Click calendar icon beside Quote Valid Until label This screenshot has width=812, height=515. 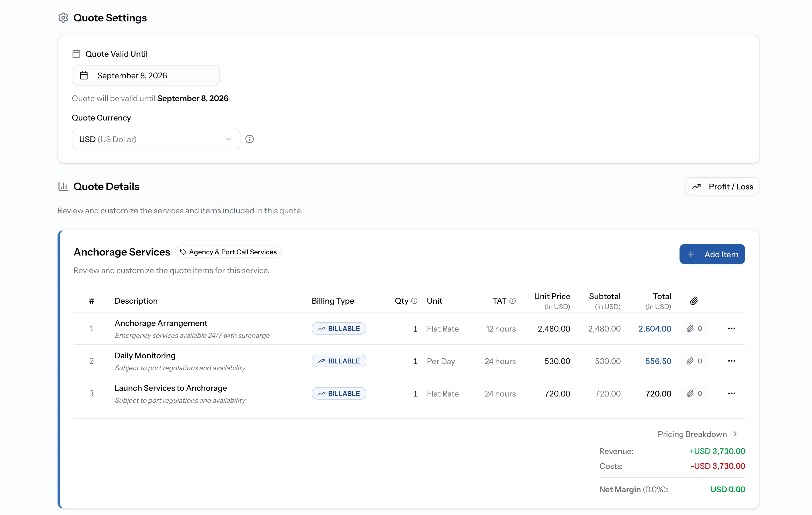(77, 54)
